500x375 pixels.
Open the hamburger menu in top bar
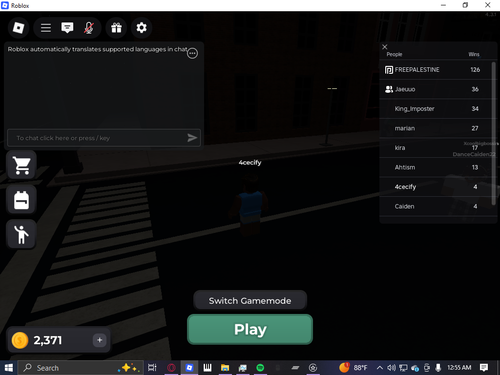[46, 28]
